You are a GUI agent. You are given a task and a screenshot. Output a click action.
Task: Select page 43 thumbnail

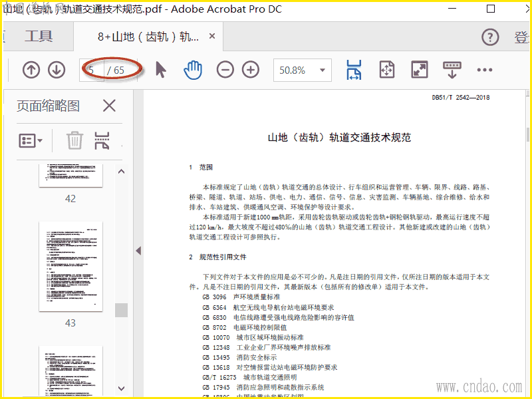coord(70,266)
